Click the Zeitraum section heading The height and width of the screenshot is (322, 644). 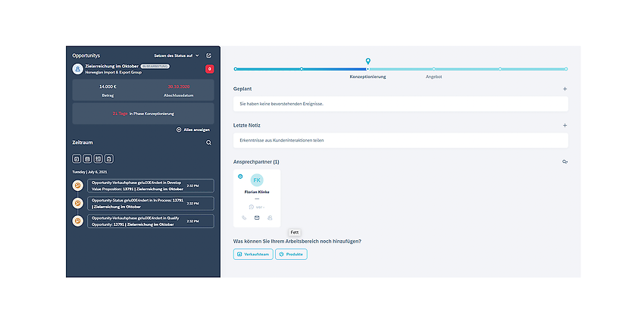[83, 142]
